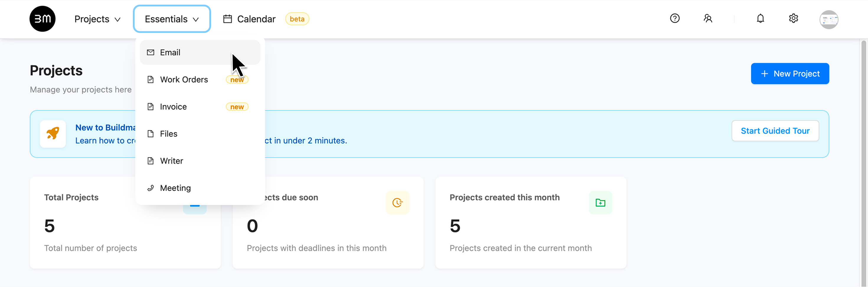868x287 pixels.
Task: Select Work Orders menu item
Action: coord(200,80)
